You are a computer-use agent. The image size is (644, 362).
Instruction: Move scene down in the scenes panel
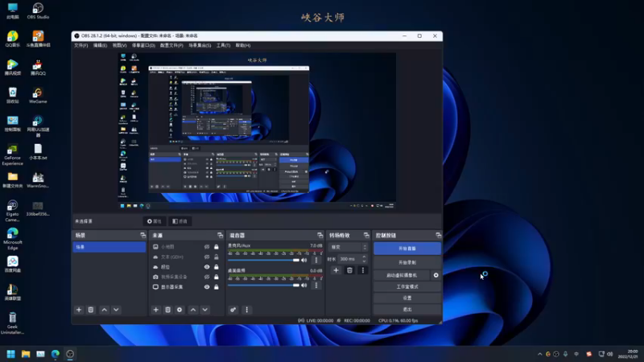pyautogui.click(x=116, y=310)
